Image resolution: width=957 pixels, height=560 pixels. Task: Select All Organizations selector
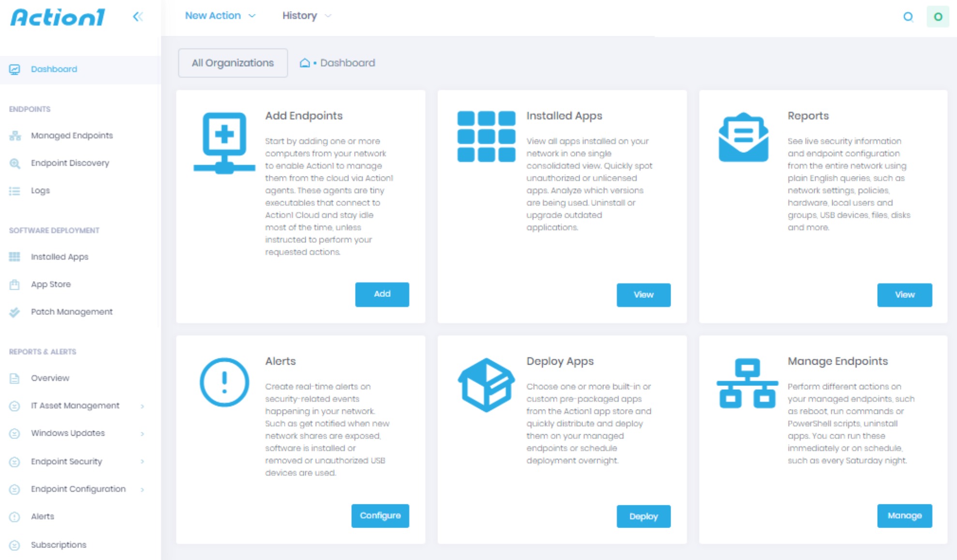tap(233, 63)
